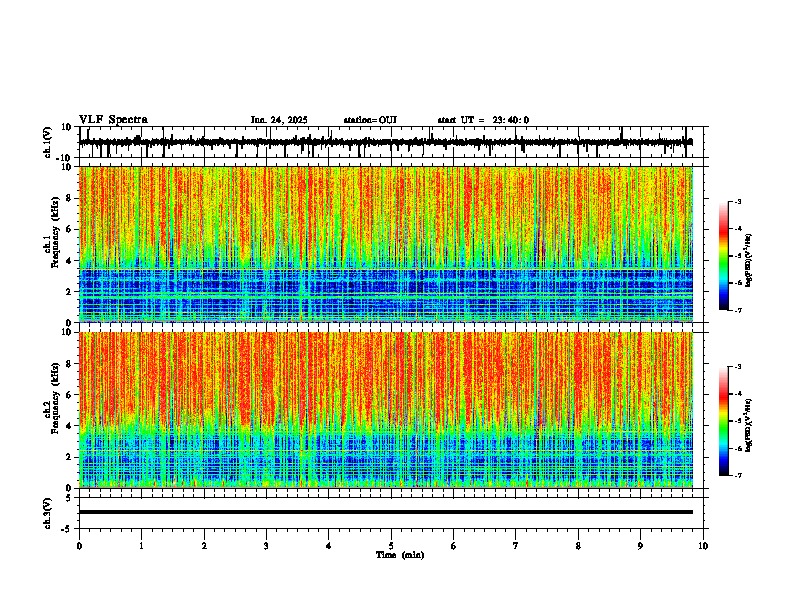The height and width of the screenshot is (612, 792).
Task: Click inside the ch.1 spectrogram panel
Action: (x=386, y=244)
